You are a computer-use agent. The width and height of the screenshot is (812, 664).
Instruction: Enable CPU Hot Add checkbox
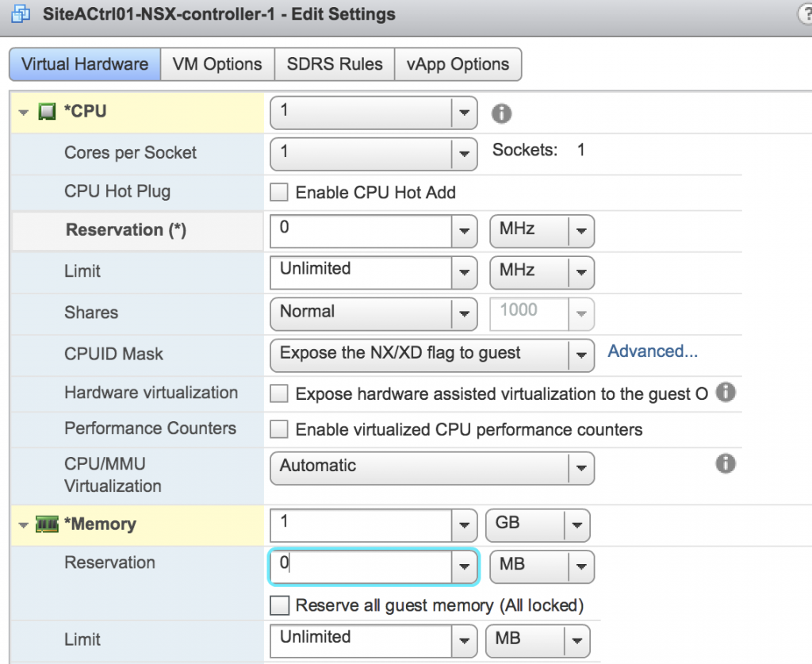(279, 192)
